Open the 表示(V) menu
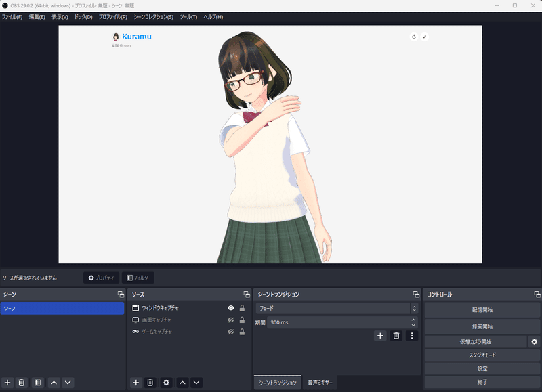Screen dimensions: 542x392 pos(60,17)
